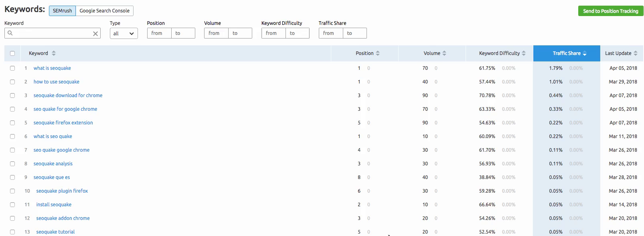Screen dimensions: 644x236
Task: Sort by Keyword Difficulty column arrows
Action: (524, 53)
